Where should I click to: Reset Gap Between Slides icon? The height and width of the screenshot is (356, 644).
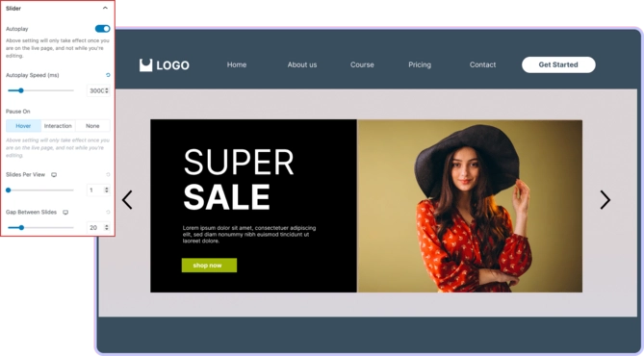coord(108,212)
